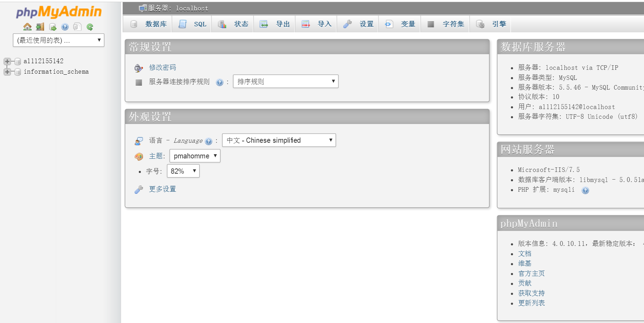644x323 pixels.
Task: Visit the 官方主页 link
Action: (x=531, y=273)
